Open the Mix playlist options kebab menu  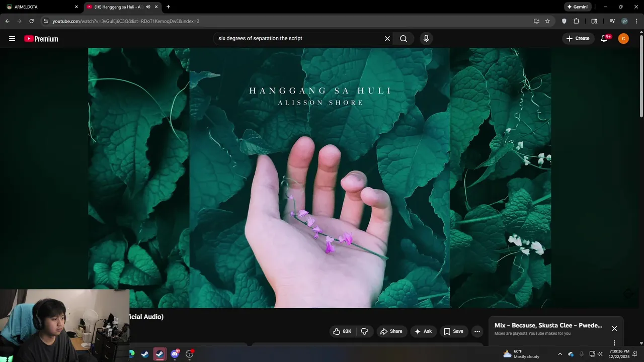614,343
